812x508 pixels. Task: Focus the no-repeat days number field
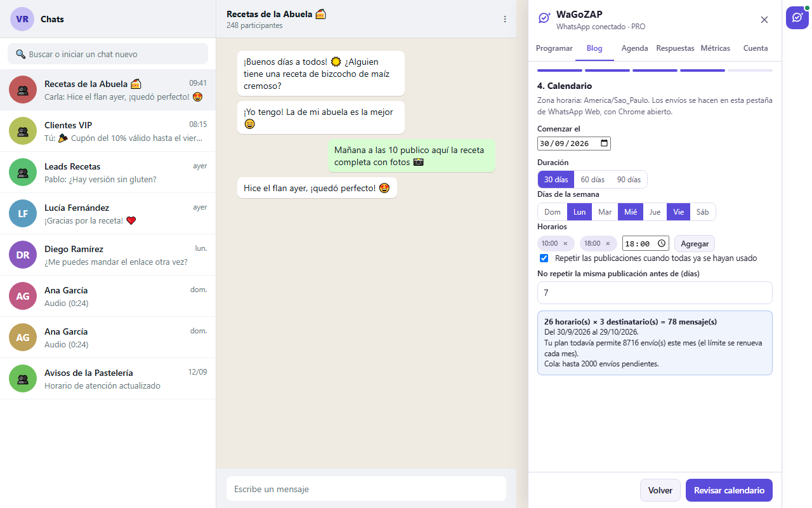(x=655, y=293)
